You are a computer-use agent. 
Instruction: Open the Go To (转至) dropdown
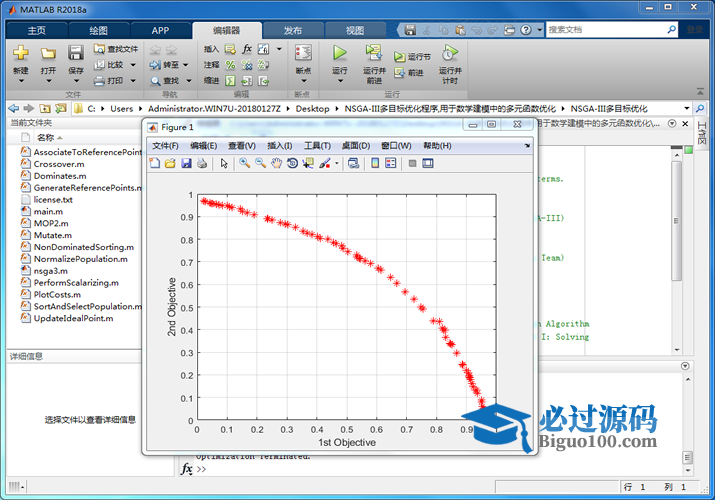(186, 65)
